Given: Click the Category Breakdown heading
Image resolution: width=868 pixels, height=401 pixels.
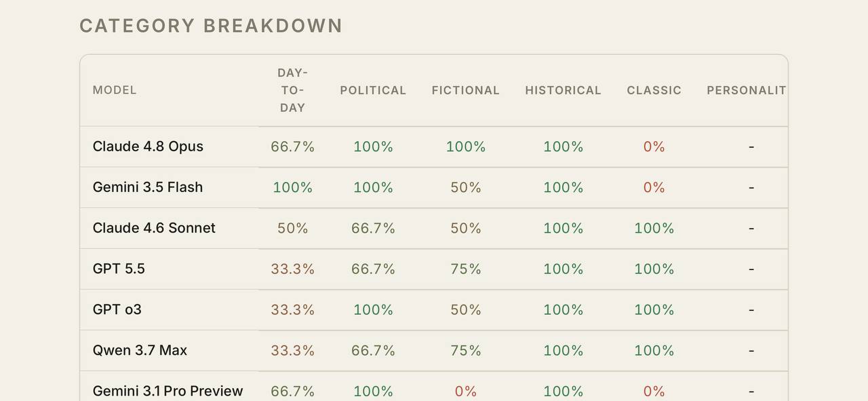Looking at the screenshot, I should click(211, 26).
